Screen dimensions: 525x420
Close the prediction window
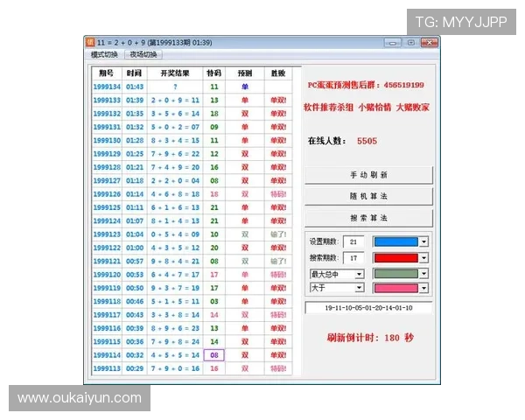(x=430, y=43)
